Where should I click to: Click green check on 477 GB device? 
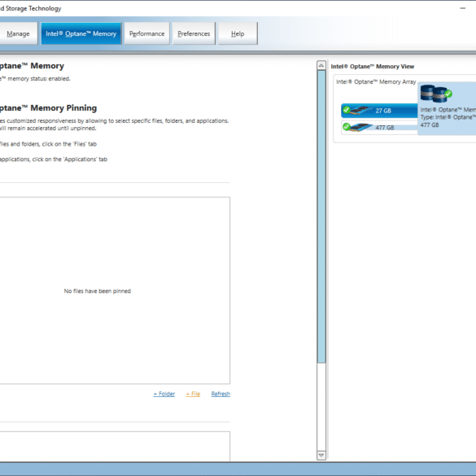tap(347, 126)
